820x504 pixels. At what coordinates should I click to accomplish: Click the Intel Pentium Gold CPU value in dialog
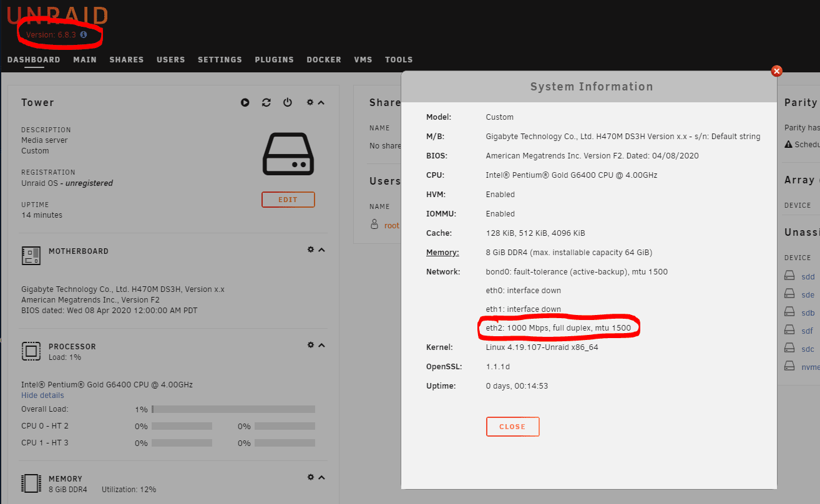572,175
